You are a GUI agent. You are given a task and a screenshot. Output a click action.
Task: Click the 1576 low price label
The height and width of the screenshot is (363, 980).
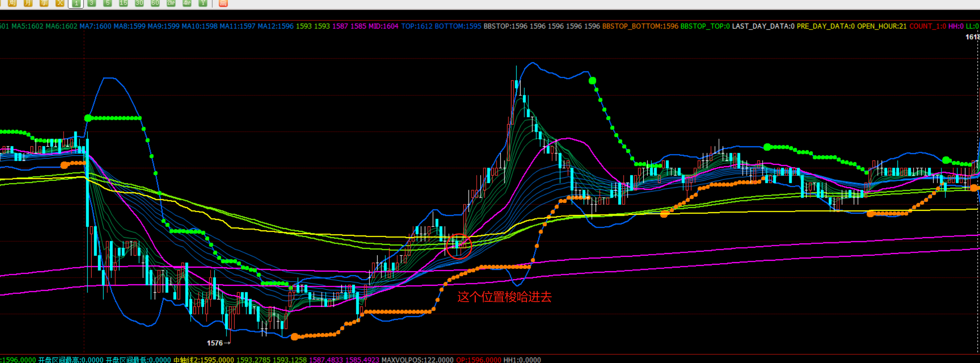(x=215, y=343)
